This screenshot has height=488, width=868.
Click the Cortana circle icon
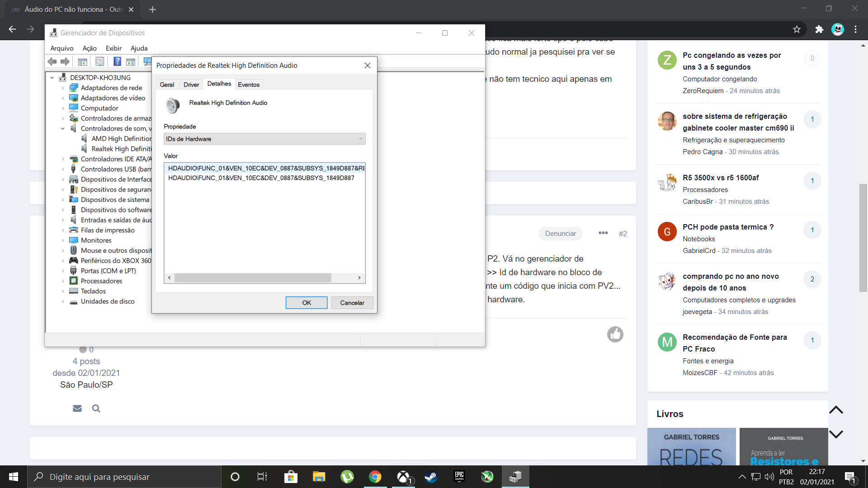tap(235, 477)
